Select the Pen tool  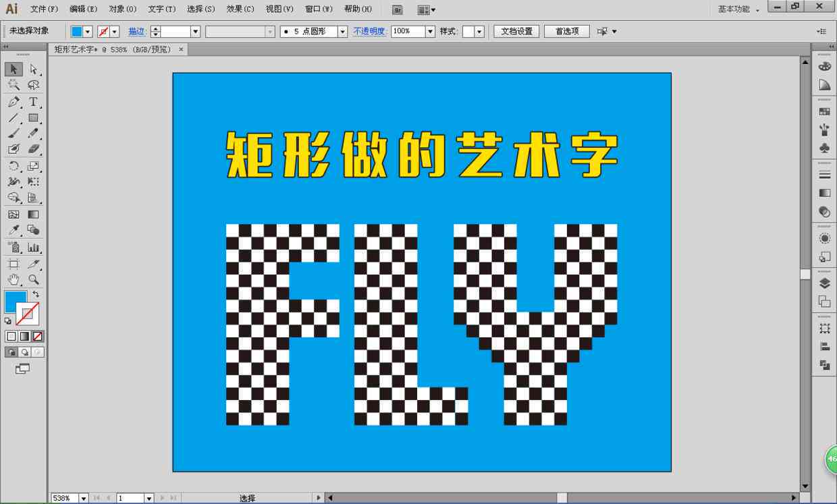tap(13, 102)
